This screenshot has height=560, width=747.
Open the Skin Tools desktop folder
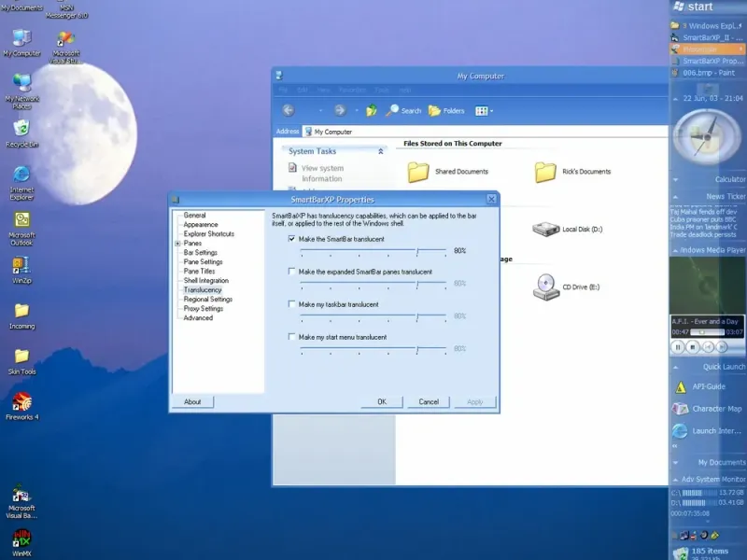[21, 362]
